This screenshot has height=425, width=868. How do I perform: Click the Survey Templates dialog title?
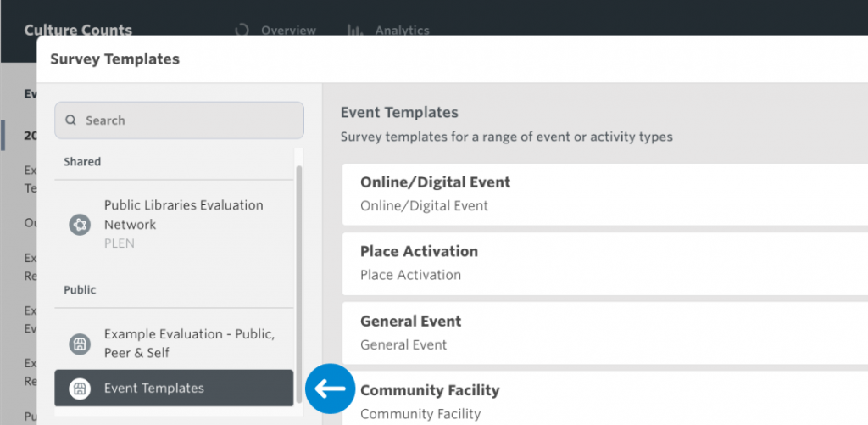[114, 59]
